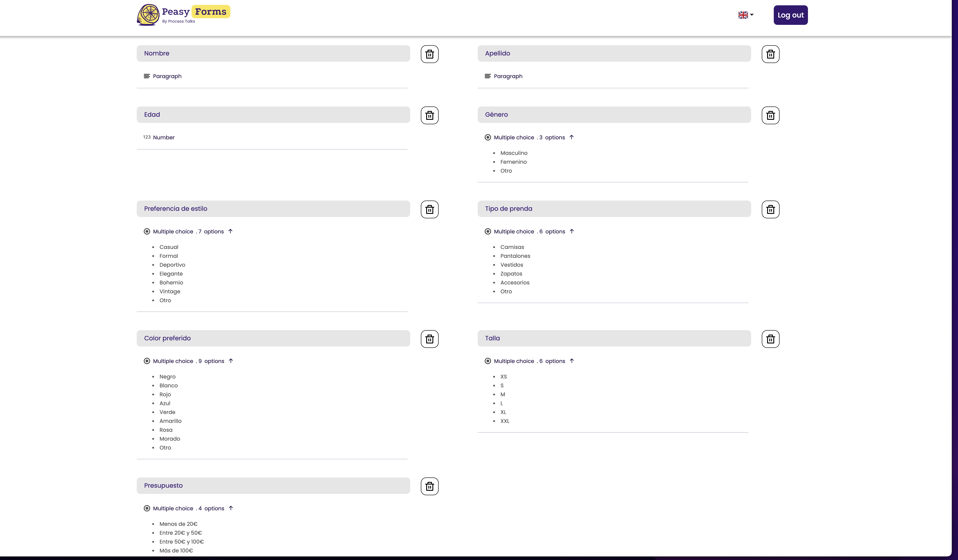Delete the Apellido field with trash icon
The height and width of the screenshot is (560, 958).
click(x=771, y=54)
